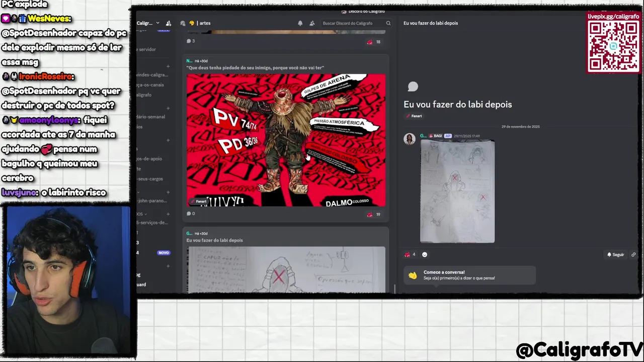Click the Fanart tag in the thread panel

(414, 116)
